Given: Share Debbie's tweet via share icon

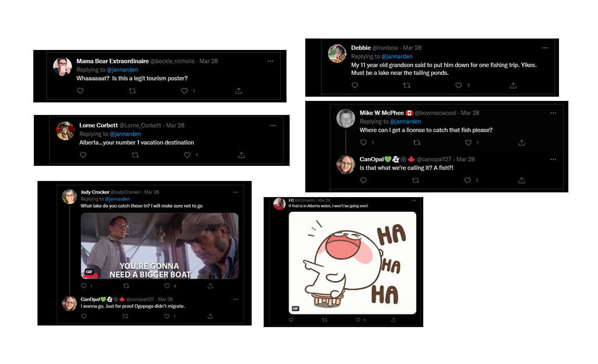Looking at the screenshot, I should coord(513,85).
